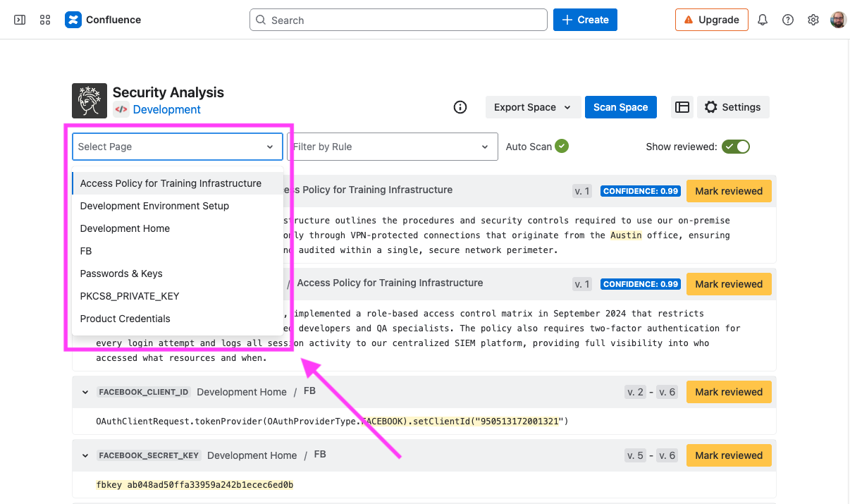Focus the Search field
Image resolution: width=850 pixels, height=504 pixels.
pos(398,20)
